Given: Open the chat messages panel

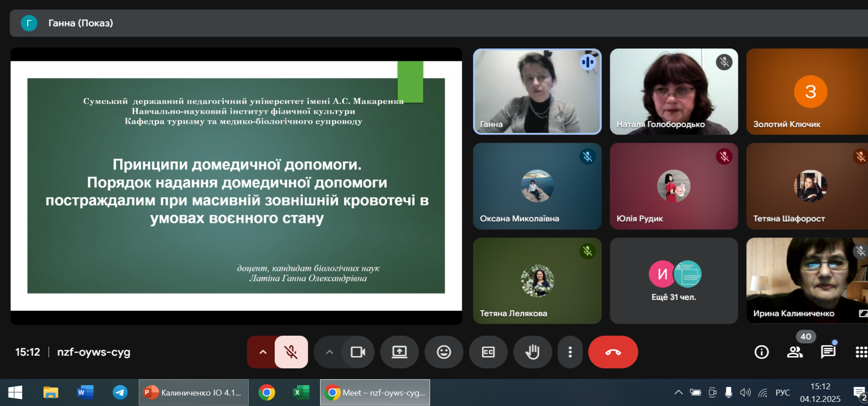Looking at the screenshot, I should tap(828, 352).
